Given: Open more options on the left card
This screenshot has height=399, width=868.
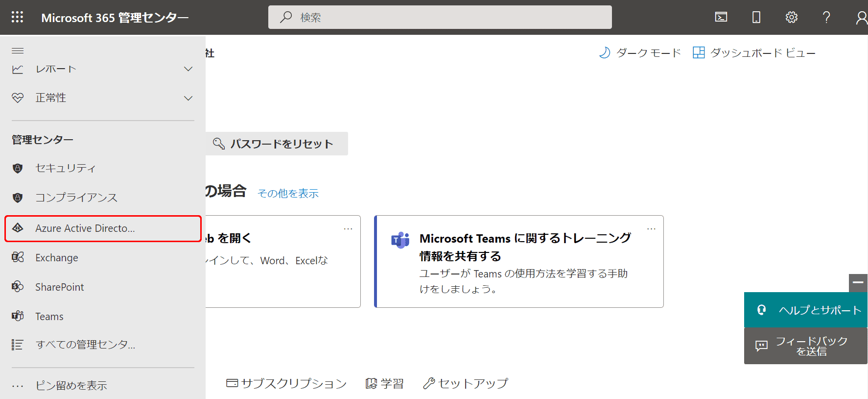Looking at the screenshot, I should tap(348, 229).
